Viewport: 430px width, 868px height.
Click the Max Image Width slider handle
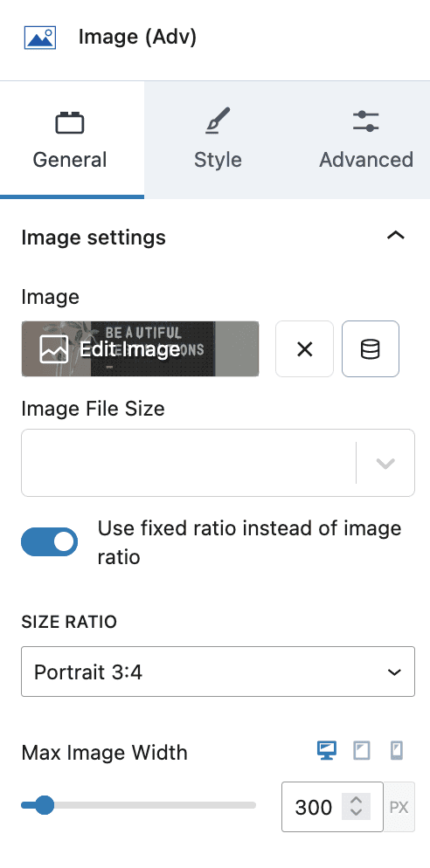tap(44, 805)
